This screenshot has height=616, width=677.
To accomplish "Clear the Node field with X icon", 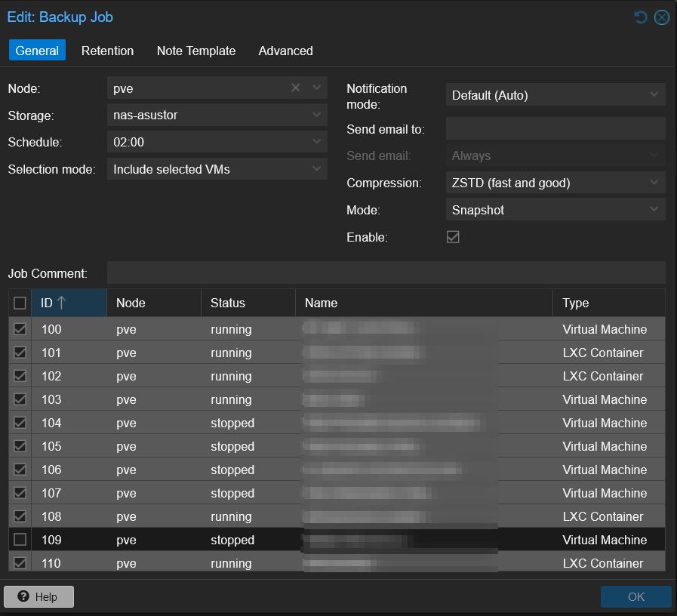I will pos(296,88).
